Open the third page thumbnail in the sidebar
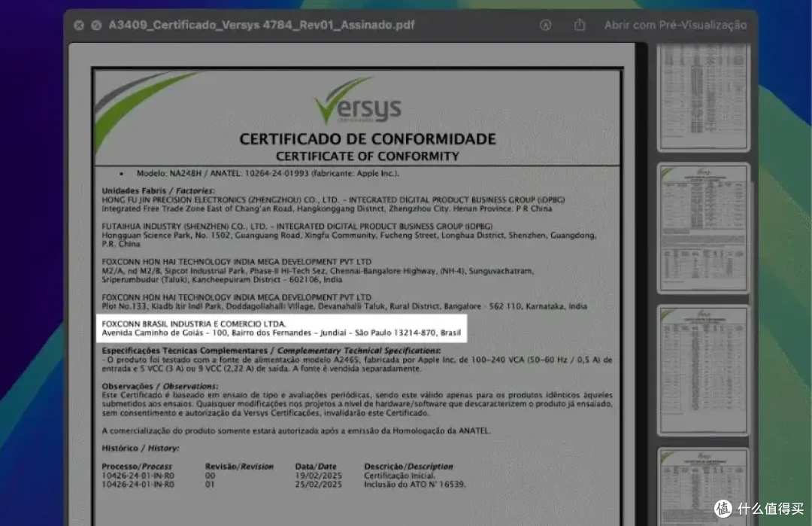The height and width of the screenshot is (526, 812). coord(703,370)
